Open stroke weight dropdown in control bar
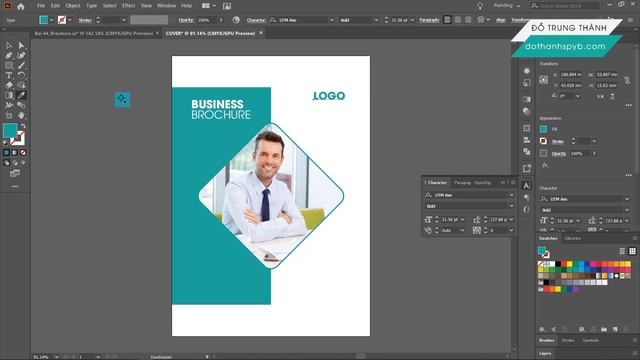Screen dimensions: 640x360 pyautogui.click(x=124, y=20)
